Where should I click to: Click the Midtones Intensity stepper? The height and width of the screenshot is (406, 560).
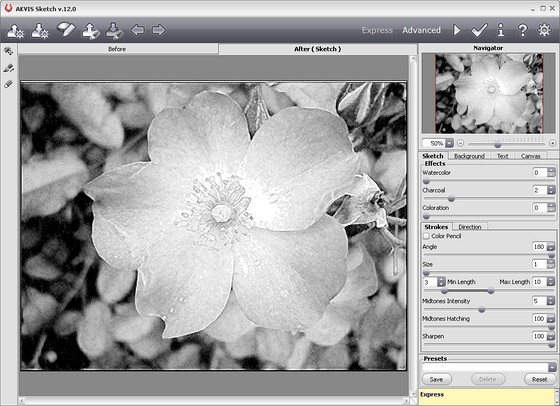[x=551, y=301]
